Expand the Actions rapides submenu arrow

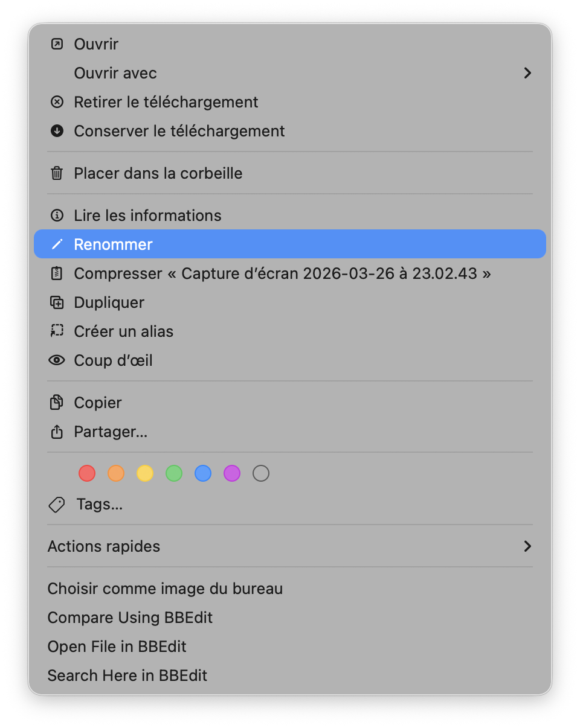click(x=527, y=546)
